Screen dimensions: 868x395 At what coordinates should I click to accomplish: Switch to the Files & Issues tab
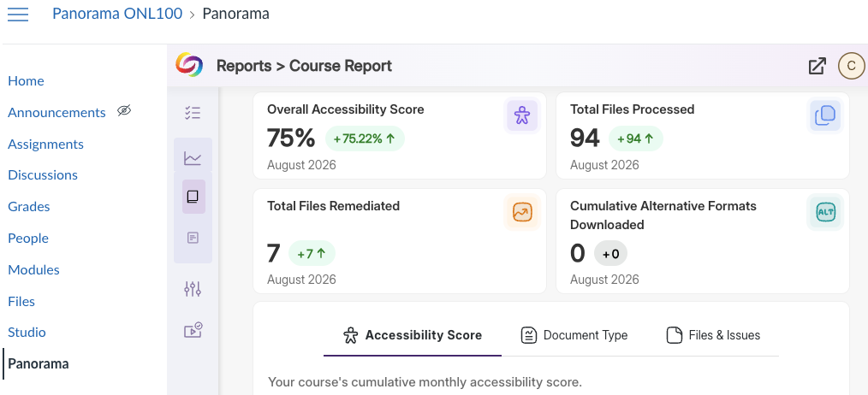[713, 335]
